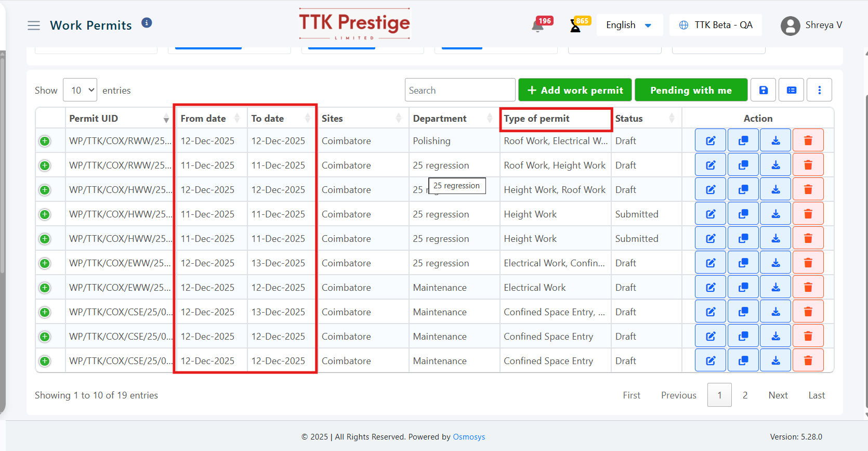
Task: Open the English language dropdown
Action: coord(629,25)
